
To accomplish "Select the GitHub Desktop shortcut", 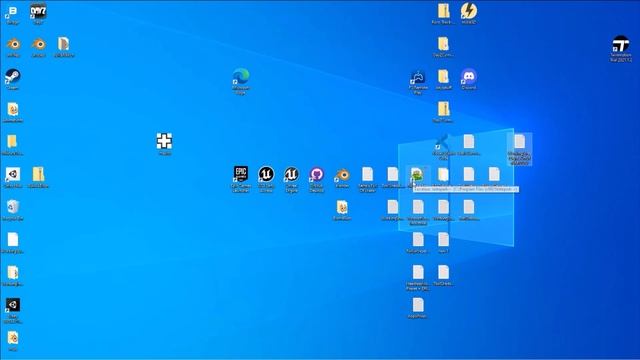I will coord(317,174).
